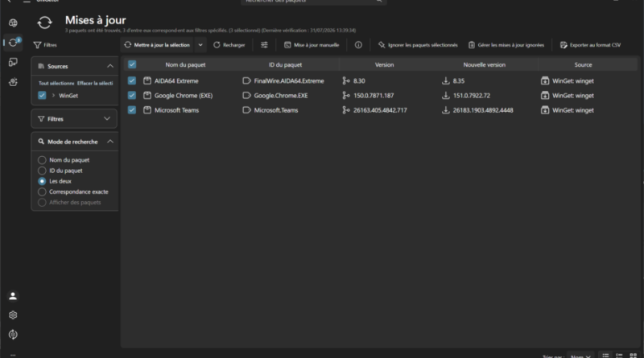644x358 pixels.
Task: Click Mettre à jour la sélection
Action: [x=157, y=45]
